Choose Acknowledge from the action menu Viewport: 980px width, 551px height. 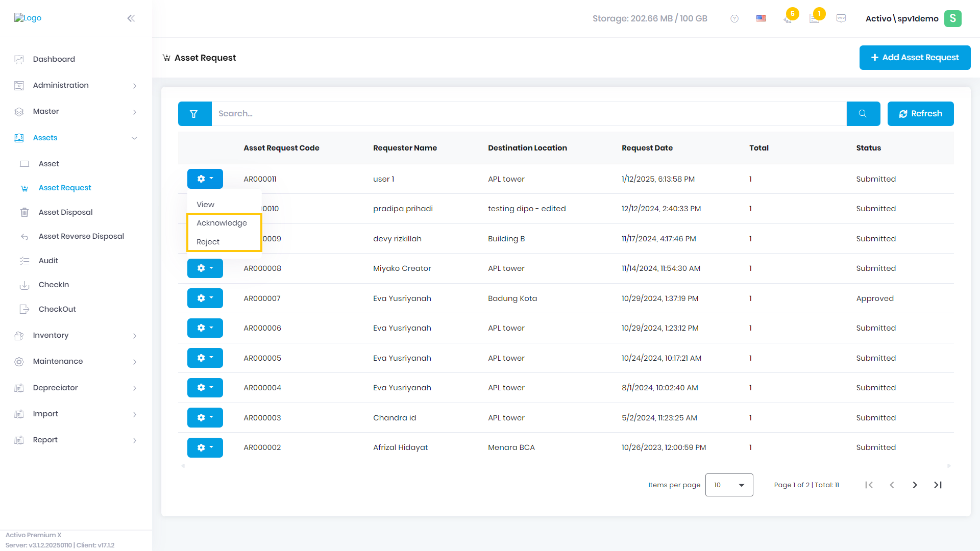(222, 223)
